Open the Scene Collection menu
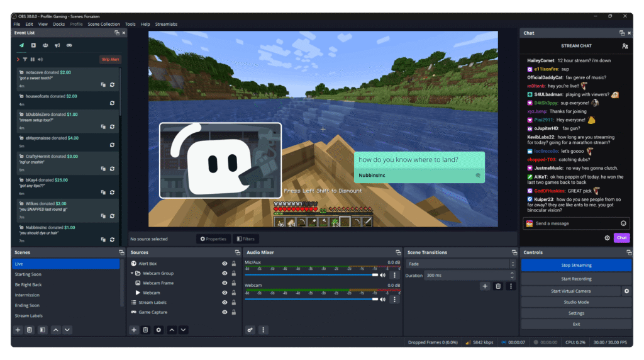The image size is (644, 360). [104, 25]
